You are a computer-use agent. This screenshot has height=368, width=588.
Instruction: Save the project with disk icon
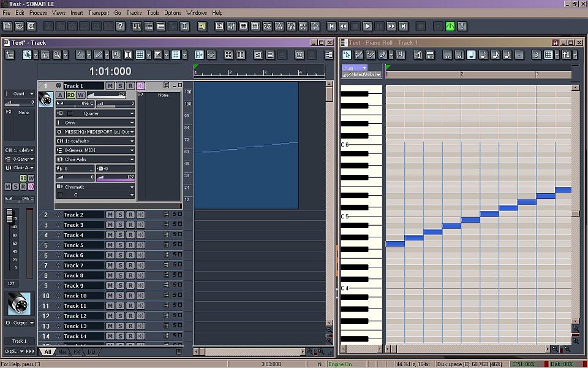(x=31, y=26)
